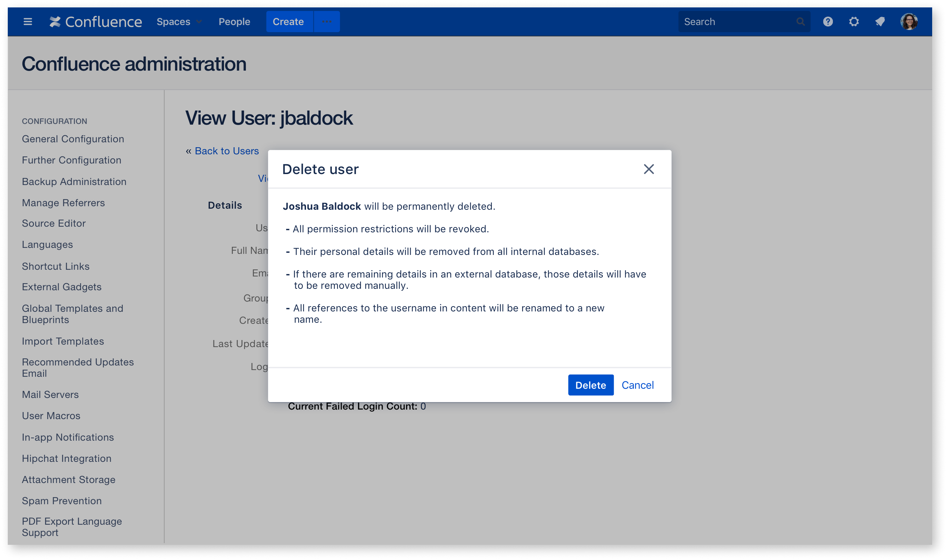Click the Details section label
Screen dimensions: 947x560
224,205
